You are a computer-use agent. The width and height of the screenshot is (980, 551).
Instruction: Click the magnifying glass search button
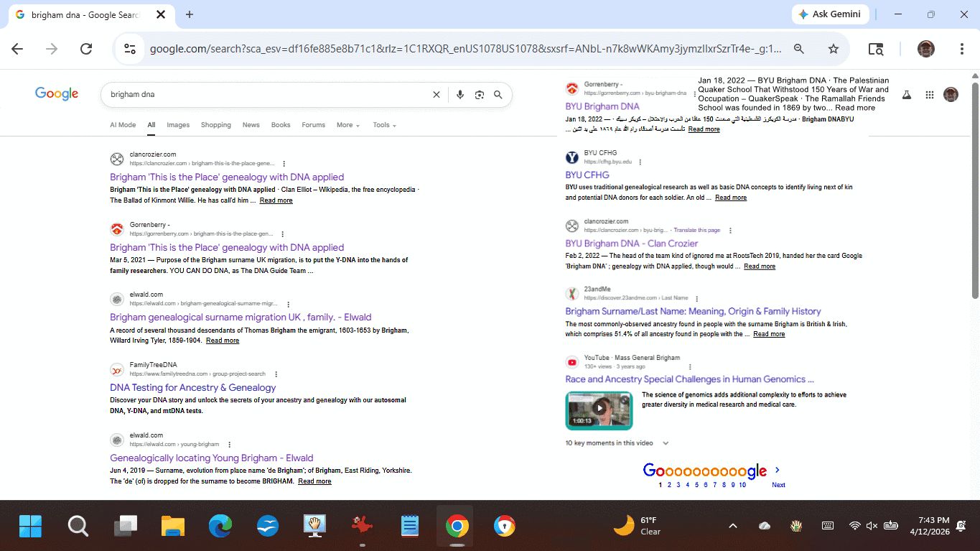[x=498, y=95]
